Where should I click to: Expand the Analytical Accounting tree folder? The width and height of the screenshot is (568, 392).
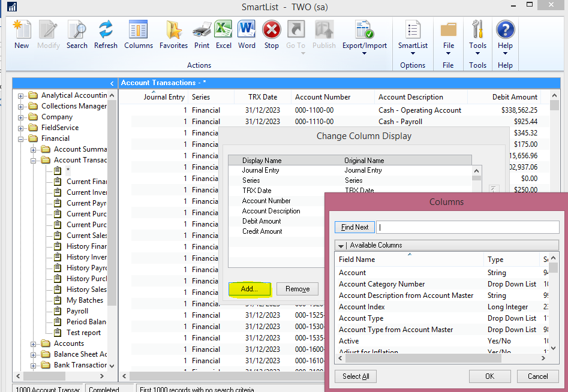(21, 95)
